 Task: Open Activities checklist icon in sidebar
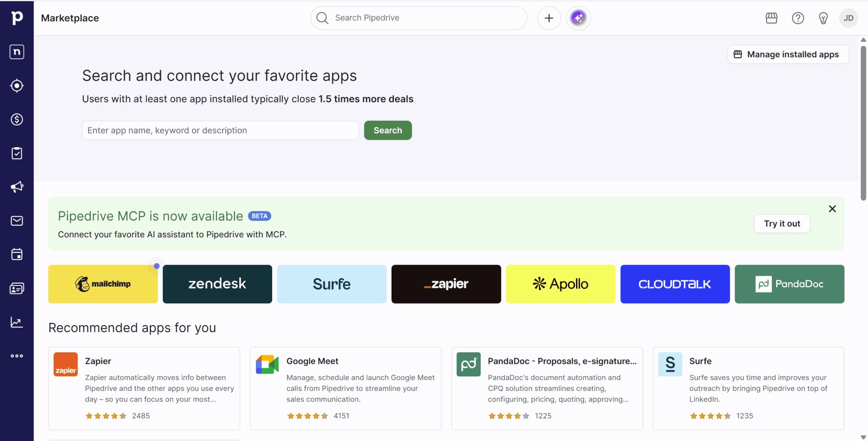click(x=17, y=153)
